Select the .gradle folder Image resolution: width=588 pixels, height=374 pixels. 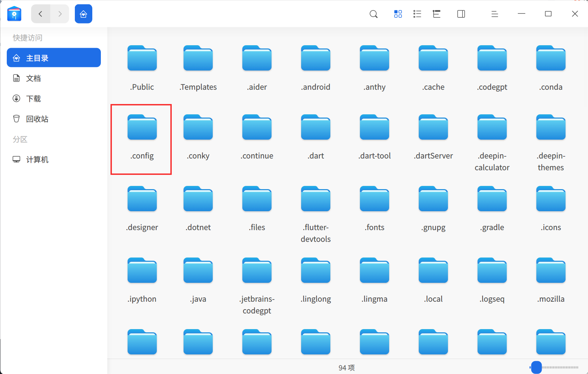492,209
